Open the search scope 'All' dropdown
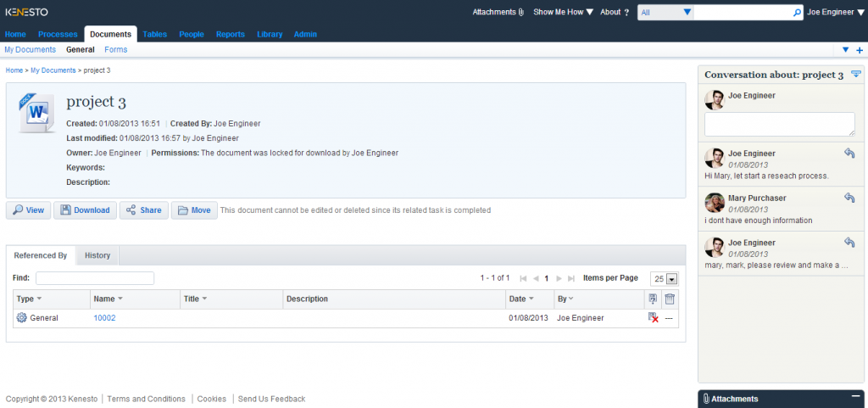 tap(665, 12)
